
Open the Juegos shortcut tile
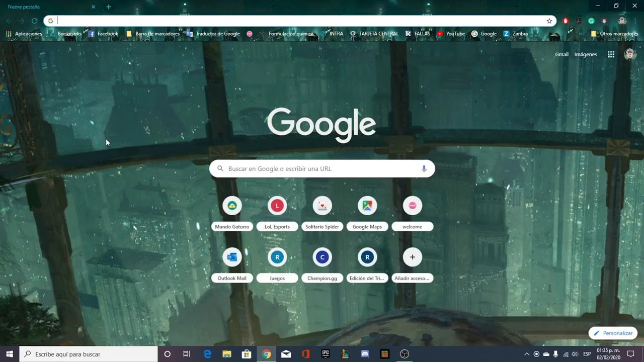(x=277, y=265)
